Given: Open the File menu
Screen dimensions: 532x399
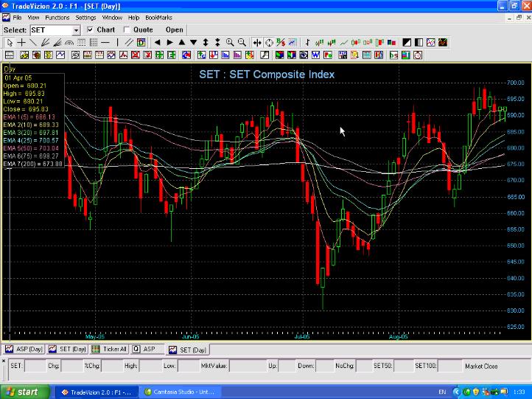Looking at the screenshot, I should pyautogui.click(x=17, y=17).
